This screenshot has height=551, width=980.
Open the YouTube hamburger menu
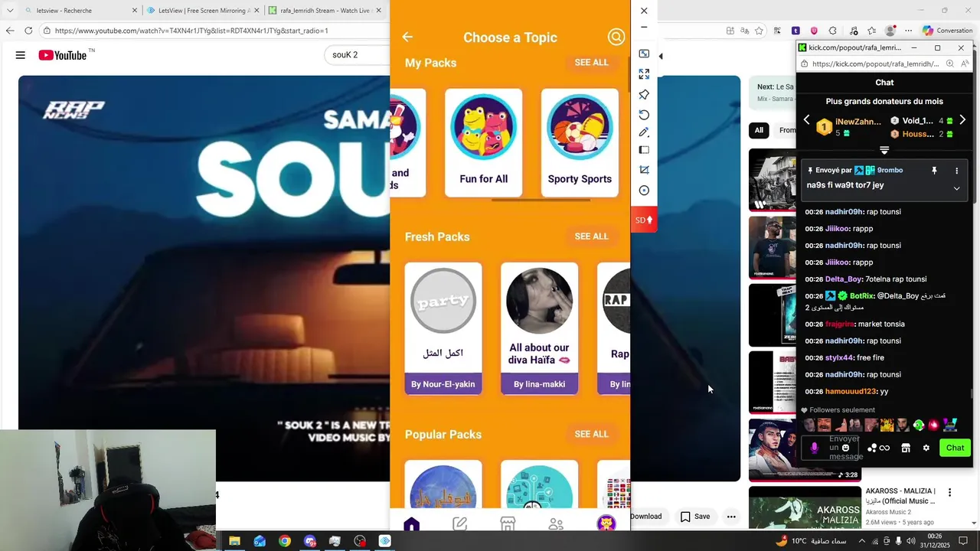click(21, 55)
